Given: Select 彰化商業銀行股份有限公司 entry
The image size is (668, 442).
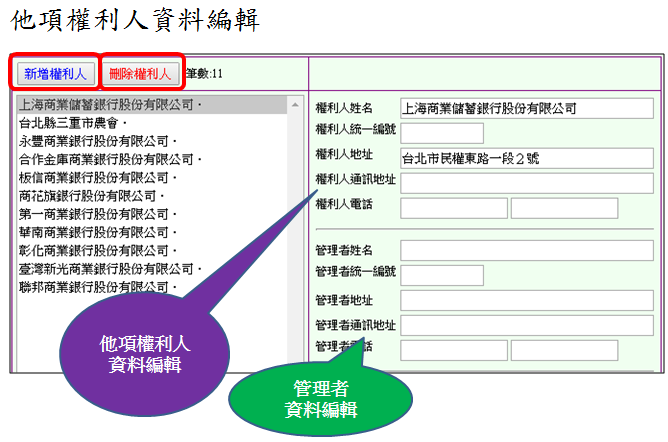Looking at the screenshot, I should (x=152, y=251).
